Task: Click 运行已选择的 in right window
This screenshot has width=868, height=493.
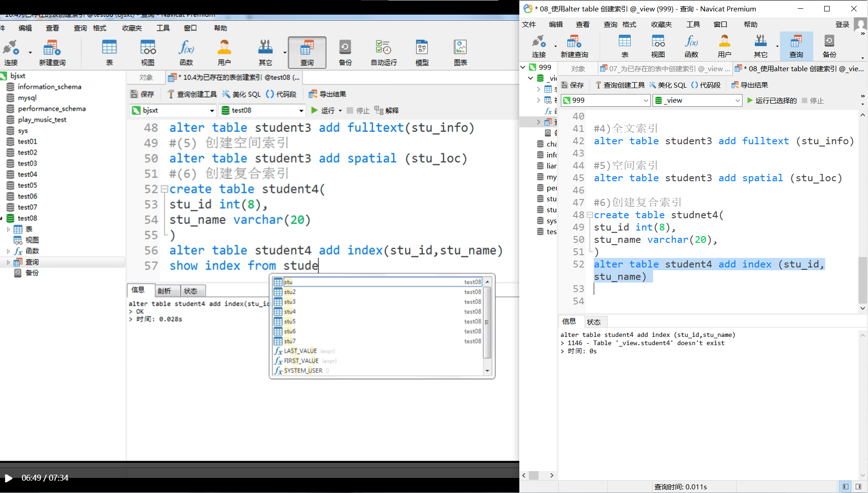Action: pyautogui.click(x=772, y=100)
